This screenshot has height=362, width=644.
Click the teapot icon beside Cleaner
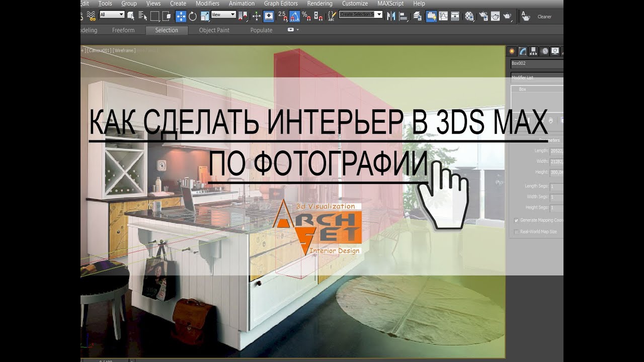(526, 17)
